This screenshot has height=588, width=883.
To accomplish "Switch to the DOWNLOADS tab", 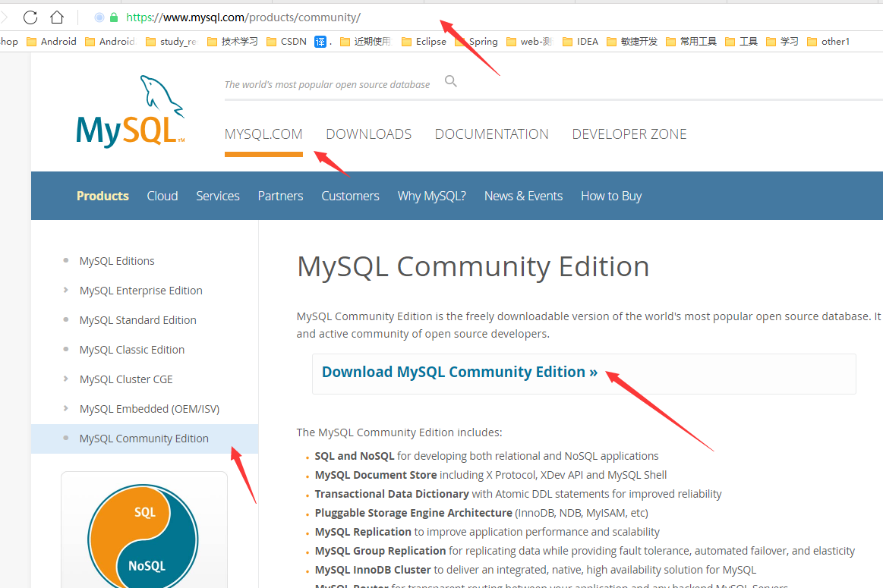I will (x=369, y=134).
